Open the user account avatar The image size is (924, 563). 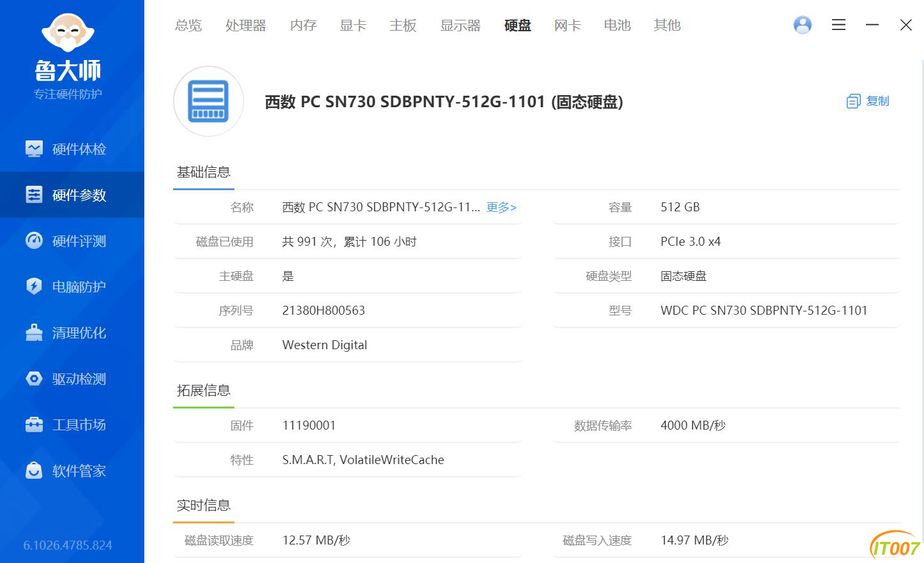[x=803, y=25]
